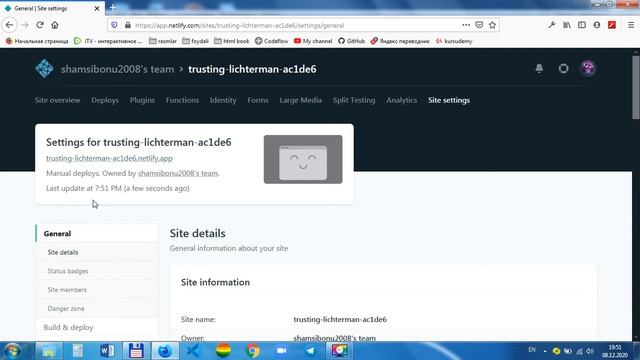
Task: Open the Firefox hamburger menu
Action: pos(631,25)
